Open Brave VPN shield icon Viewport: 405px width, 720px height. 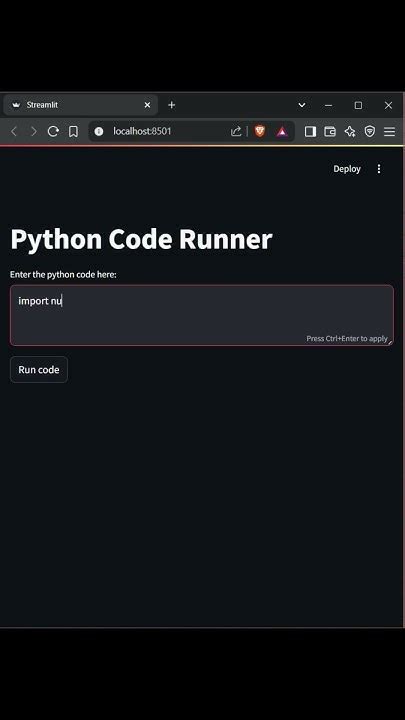pyautogui.click(x=370, y=132)
